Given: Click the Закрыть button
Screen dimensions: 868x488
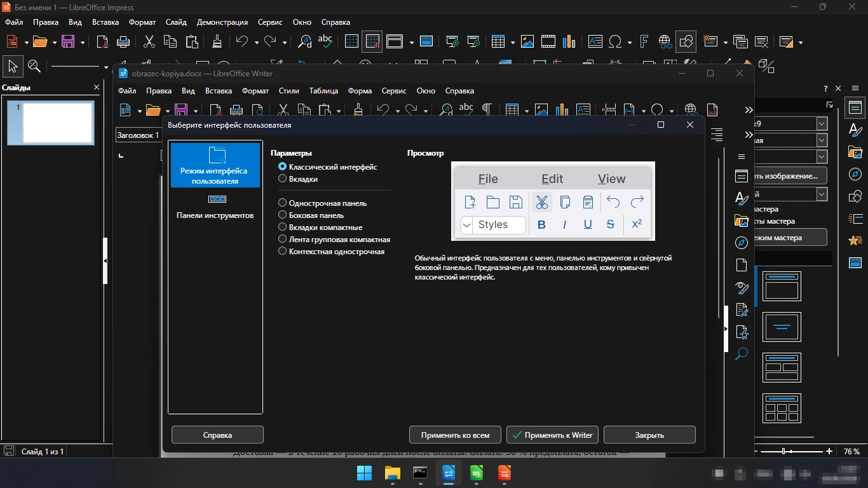Looking at the screenshot, I should point(649,435).
